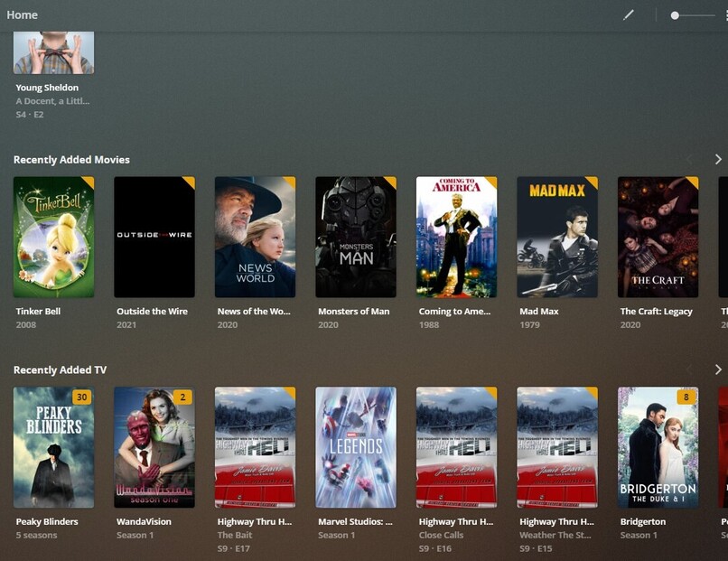The image size is (728, 561).
Task: Click '5 seasons' under Peaky Blinders
Action: pyautogui.click(x=37, y=535)
